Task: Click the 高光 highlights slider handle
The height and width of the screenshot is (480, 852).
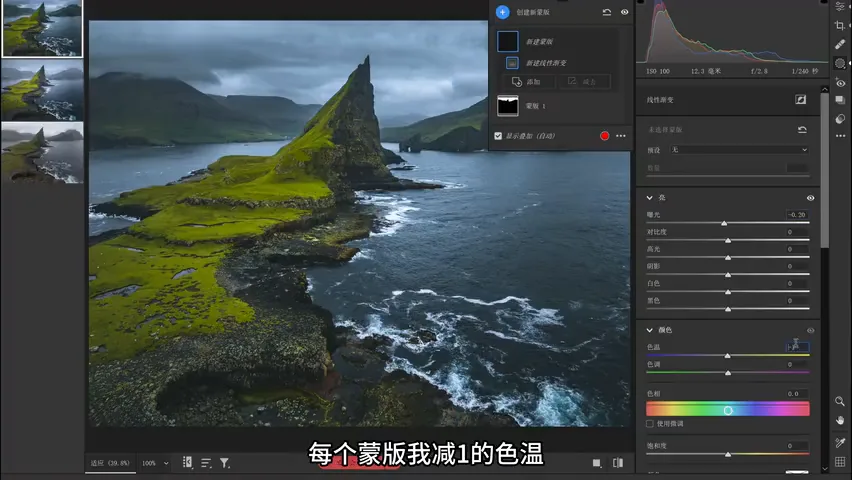Action: tap(728, 258)
